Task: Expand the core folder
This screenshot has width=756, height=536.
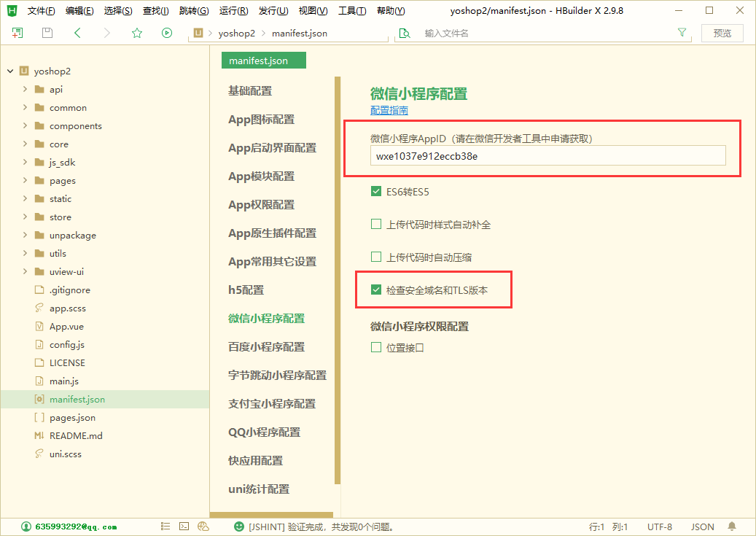Action: (25, 144)
